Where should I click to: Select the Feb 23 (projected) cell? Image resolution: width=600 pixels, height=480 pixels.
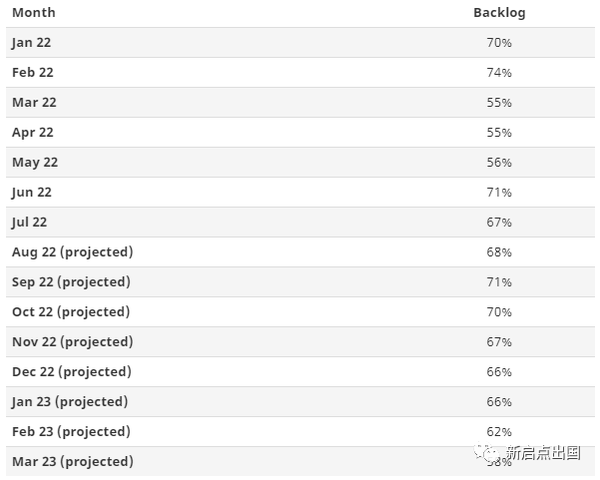(71, 432)
